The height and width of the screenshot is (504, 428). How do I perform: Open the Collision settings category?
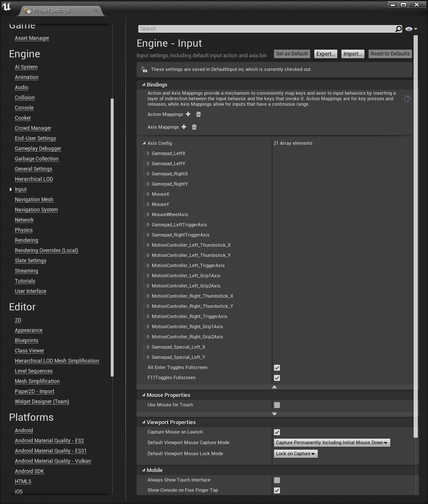25,97
